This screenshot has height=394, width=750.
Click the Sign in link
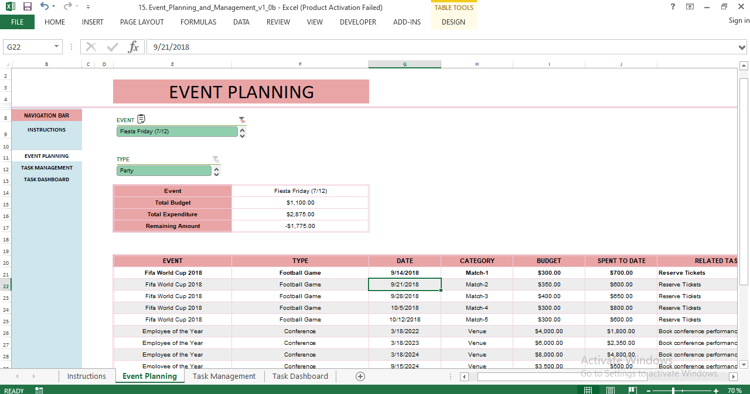click(739, 21)
